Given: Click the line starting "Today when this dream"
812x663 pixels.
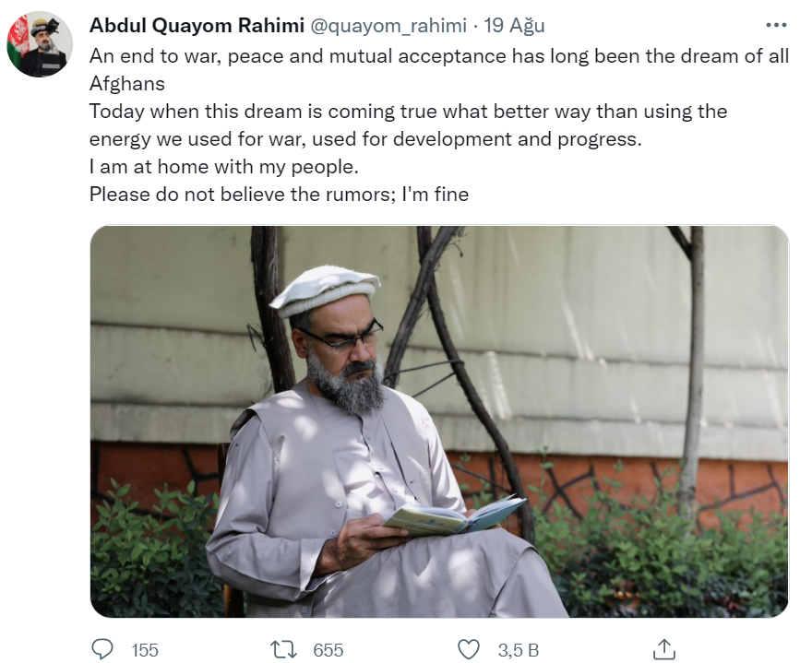Looking at the screenshot, I should (408, 112).
